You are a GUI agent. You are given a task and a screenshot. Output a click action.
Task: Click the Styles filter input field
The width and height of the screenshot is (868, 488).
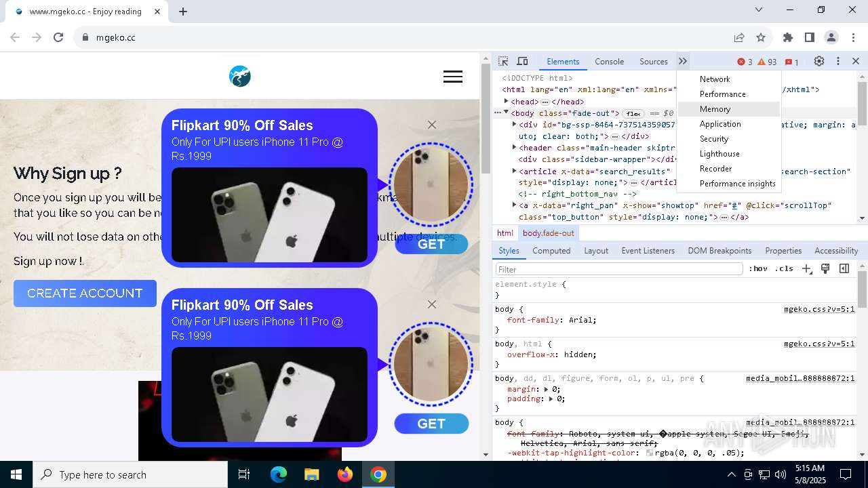[x=619, y=269]
